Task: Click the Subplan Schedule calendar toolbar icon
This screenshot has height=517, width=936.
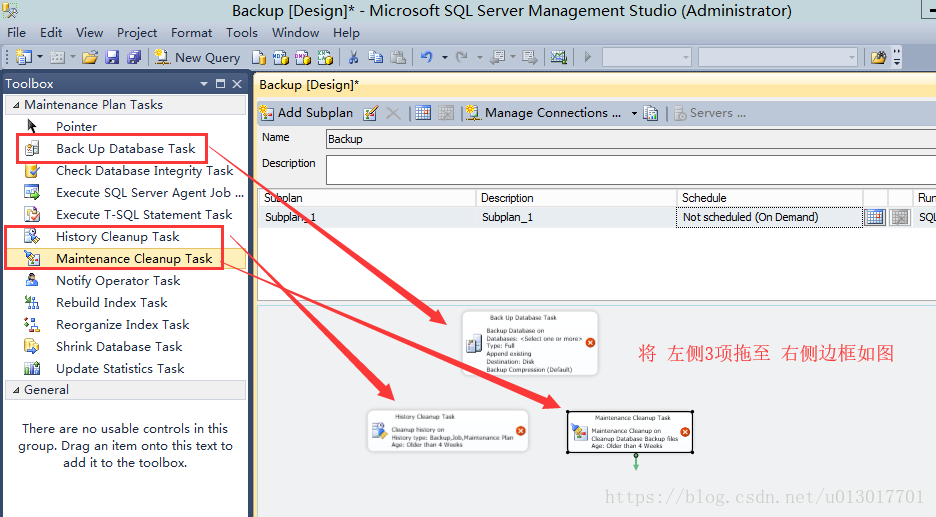Action: 423,113
